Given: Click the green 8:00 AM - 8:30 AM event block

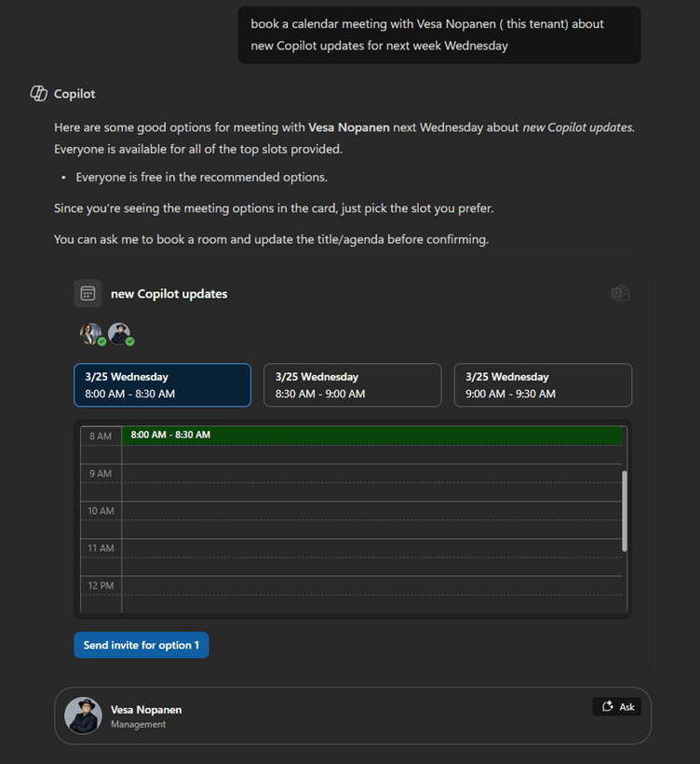Looking at the screenshot, I should coord(372,435).
